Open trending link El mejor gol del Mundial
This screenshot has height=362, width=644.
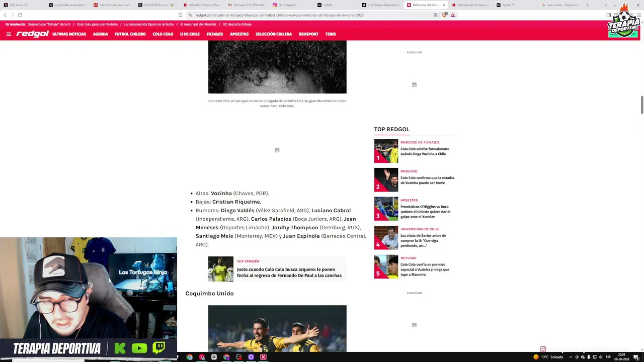point(198,24)
